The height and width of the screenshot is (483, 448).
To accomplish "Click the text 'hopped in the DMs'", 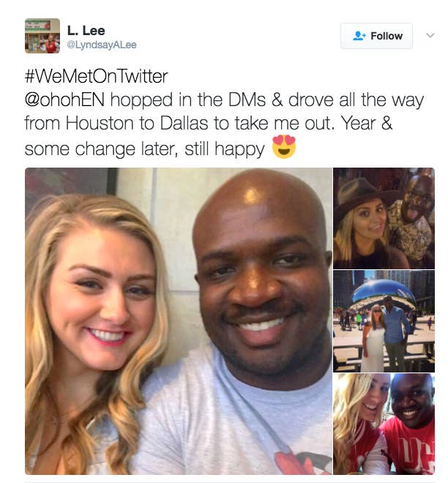I will [x=188, y=100].
